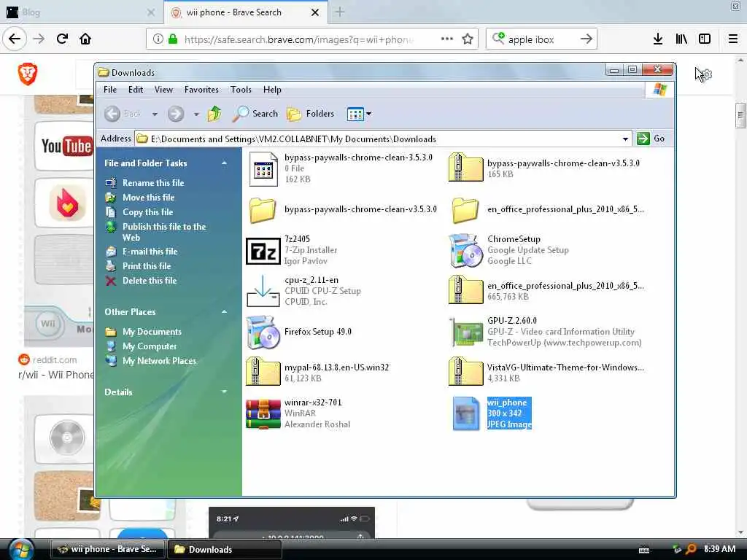The height and width of the screenshot is (560, 747).
Task: Open the Forward history dropdown arrow
Action: 196,114
